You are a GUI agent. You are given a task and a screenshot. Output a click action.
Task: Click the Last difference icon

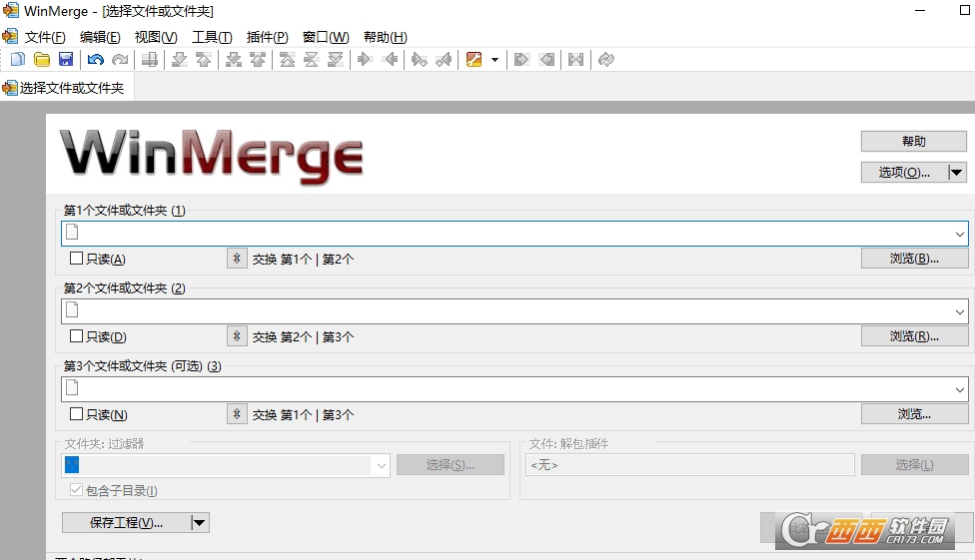(x=336, y=60)
